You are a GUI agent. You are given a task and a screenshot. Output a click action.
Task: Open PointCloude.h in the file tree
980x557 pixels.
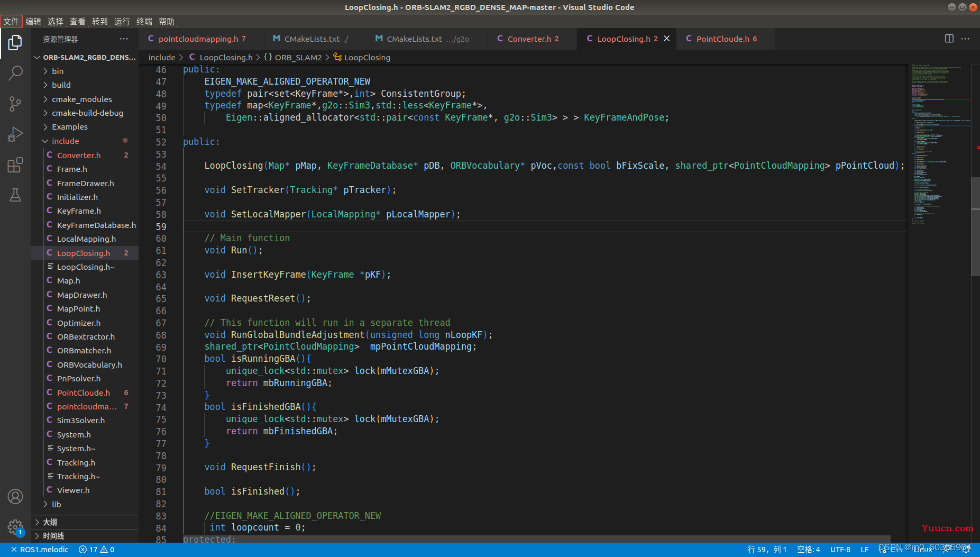pos(85,392)
